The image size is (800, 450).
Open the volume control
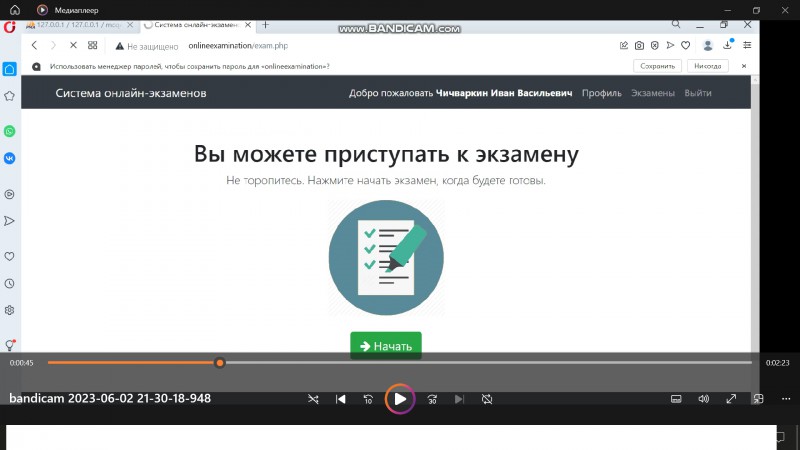[704, 399]
